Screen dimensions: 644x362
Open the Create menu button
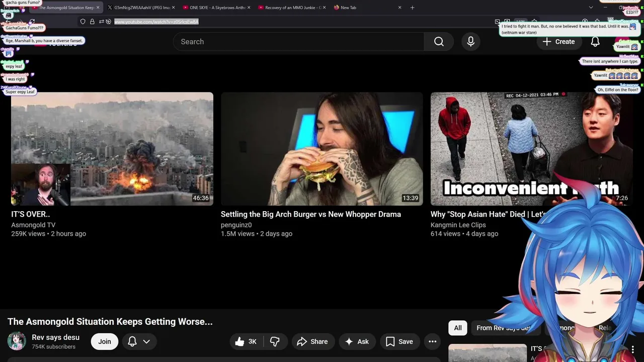tap(558, 42)
